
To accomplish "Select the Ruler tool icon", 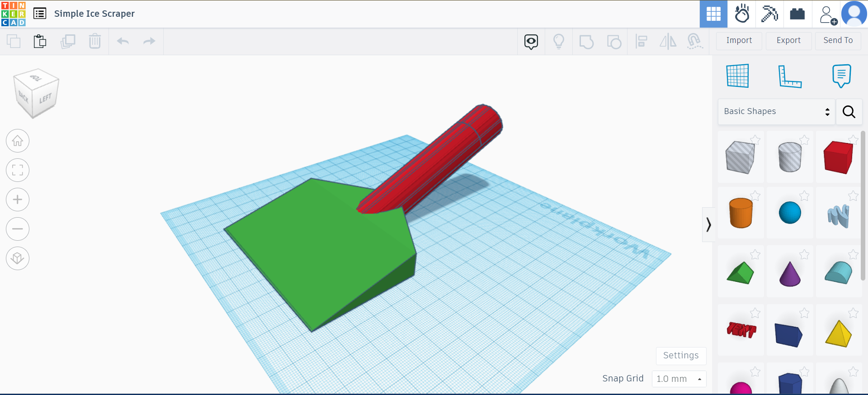I will (790, 76).
